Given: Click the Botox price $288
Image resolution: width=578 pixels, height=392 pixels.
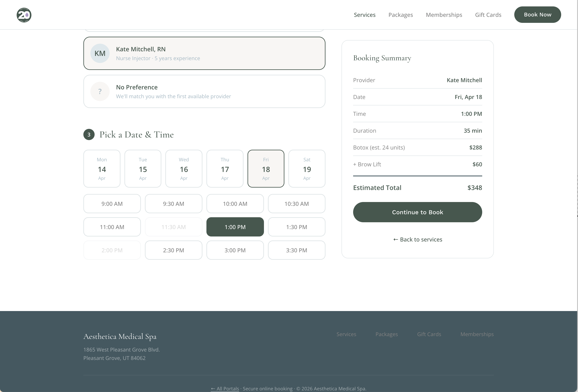Looking at the screenshot, I should 476,148.
